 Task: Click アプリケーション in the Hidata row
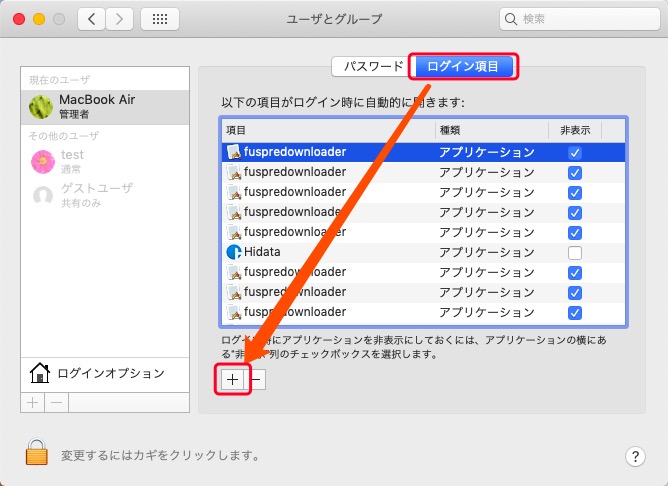487,252
